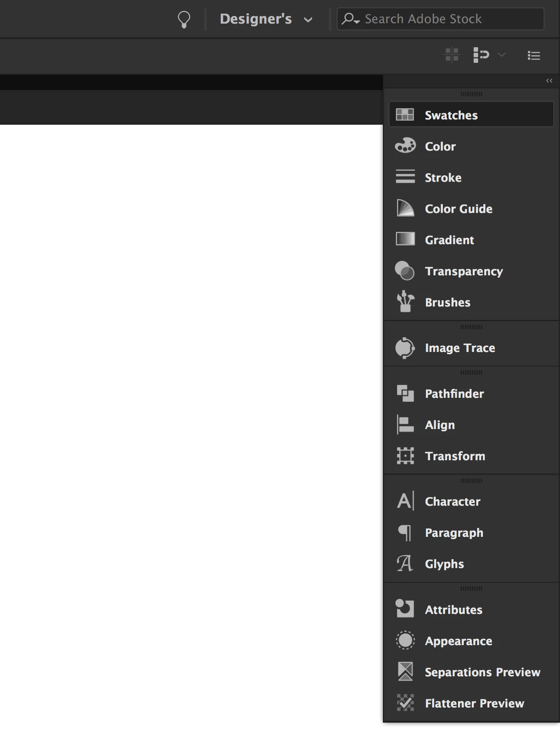Image resolution: width=560 pixels, height=736 pixels.
Task: Select the Attributes label
Action: click(454, 609)
